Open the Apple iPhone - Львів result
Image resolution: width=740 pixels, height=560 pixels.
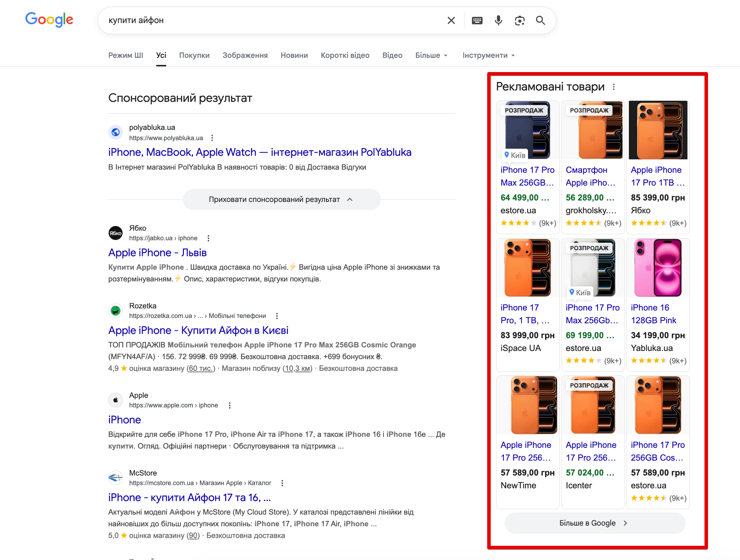point(157,253)
